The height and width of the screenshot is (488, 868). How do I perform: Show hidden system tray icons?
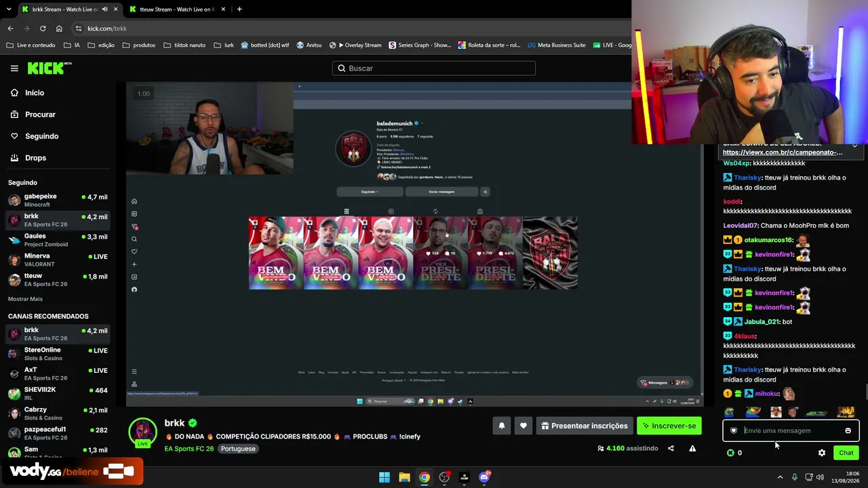pos(780,477)
